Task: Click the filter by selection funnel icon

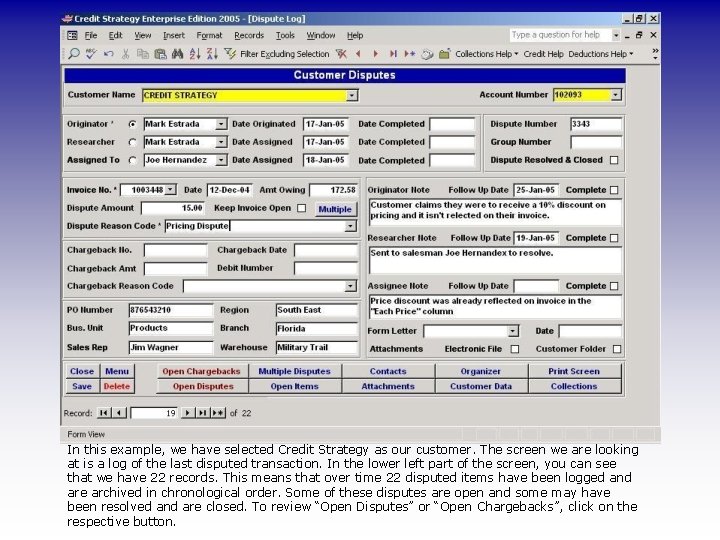Action: [x=230, y=54]
